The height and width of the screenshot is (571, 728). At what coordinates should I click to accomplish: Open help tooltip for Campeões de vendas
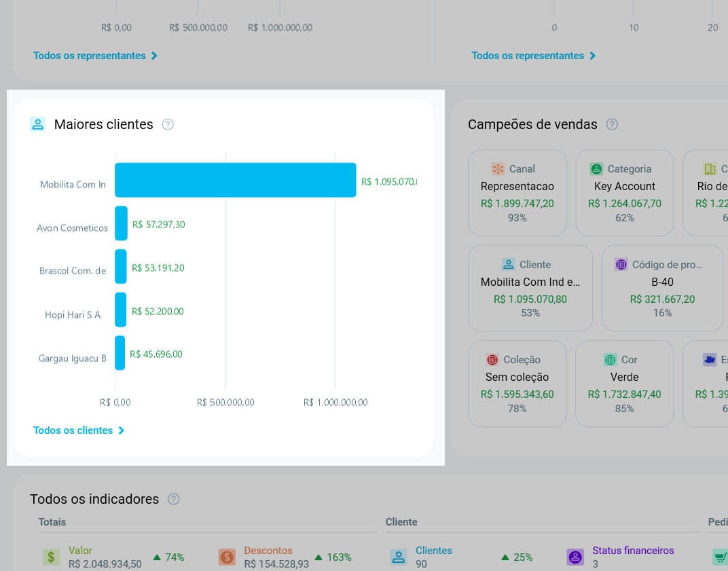coord(612,124)
